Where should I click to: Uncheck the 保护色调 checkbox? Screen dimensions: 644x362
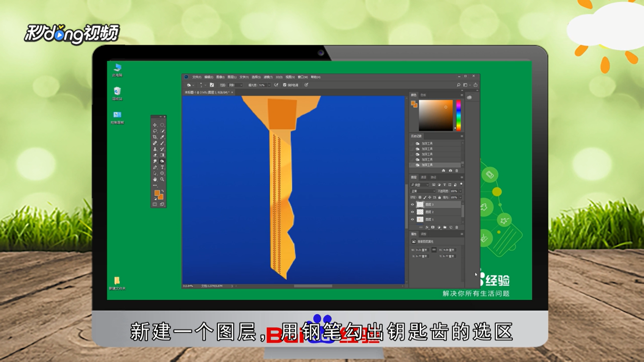[285, 85]
